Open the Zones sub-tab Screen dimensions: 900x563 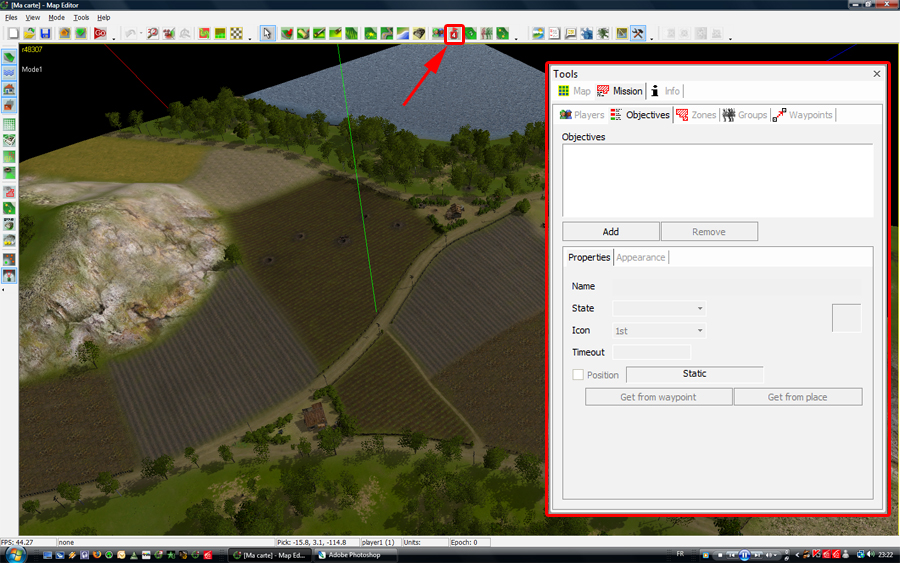click(x=696, y=115)
